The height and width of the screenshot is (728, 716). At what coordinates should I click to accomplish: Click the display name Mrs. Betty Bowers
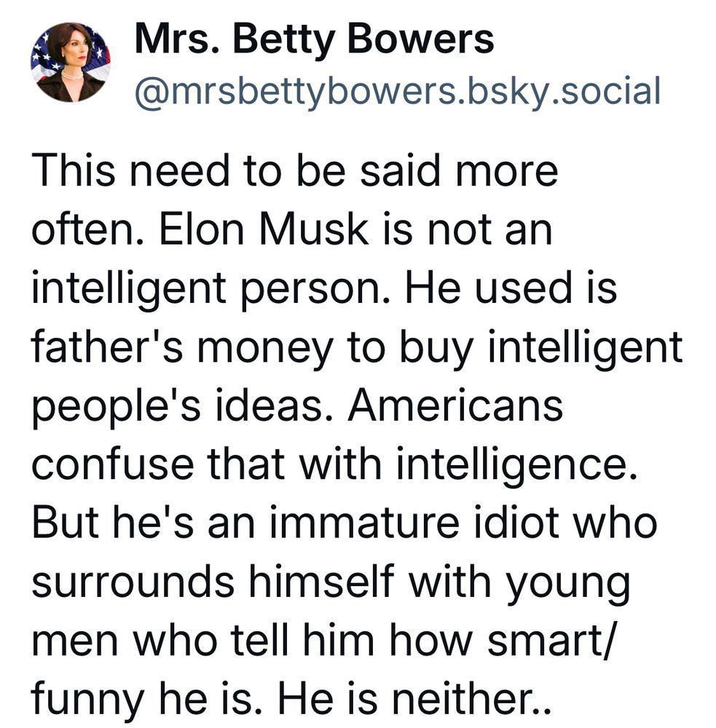pyautogui.click(x=314, y=40)
